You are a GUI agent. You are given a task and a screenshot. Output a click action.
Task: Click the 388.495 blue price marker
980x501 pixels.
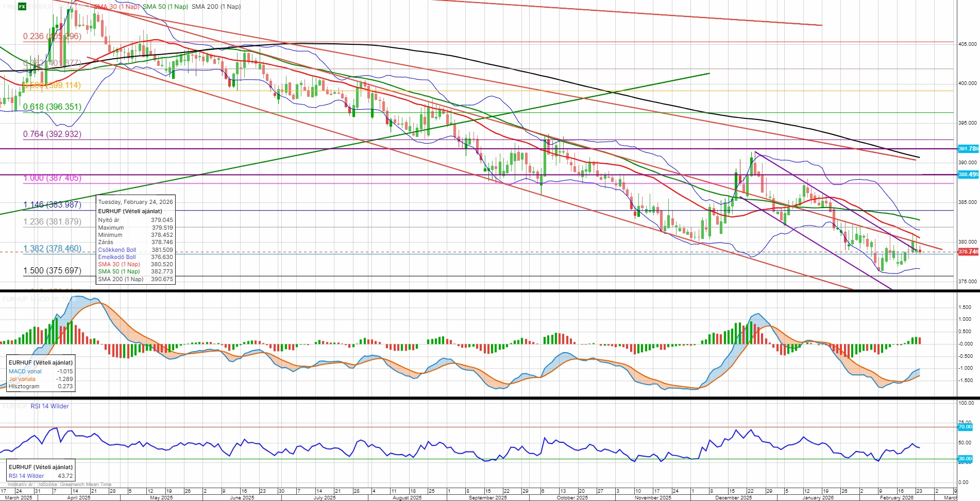(968, 175)
